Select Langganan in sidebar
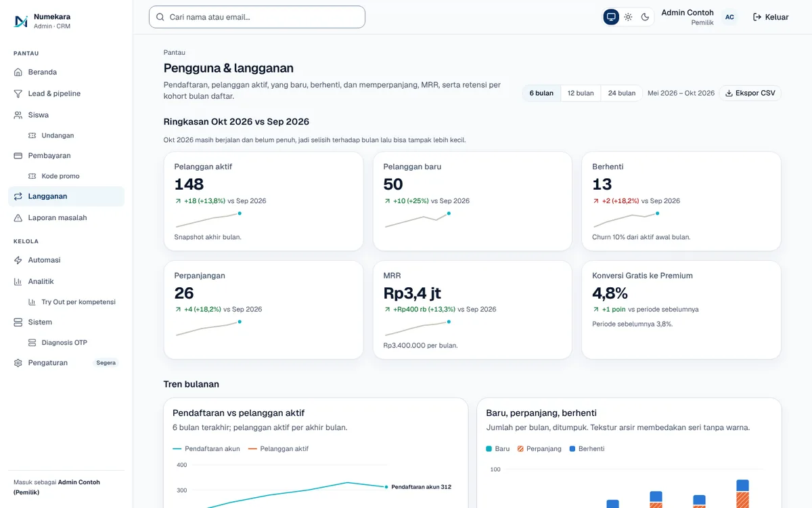Screen dimensions: 812x508 click(x=66, y=196)
